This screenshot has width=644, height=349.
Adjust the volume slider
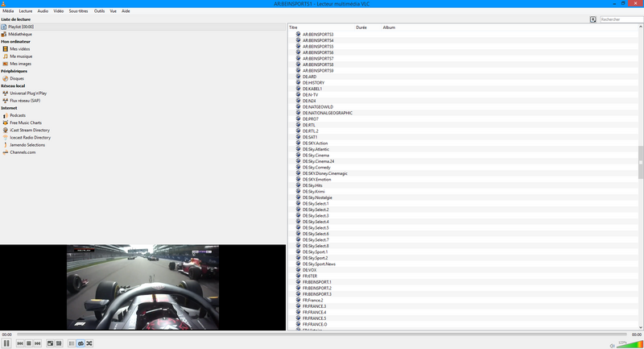pos(630,344)
